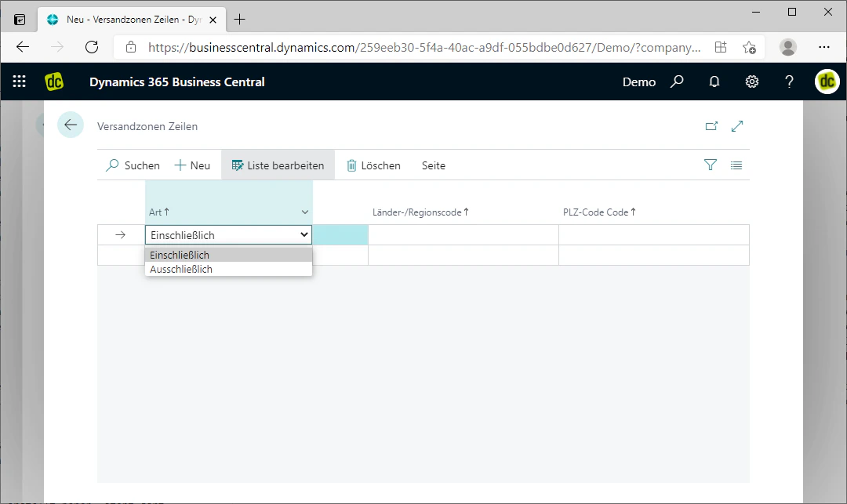Expand the page to full view
The height and width of the screenshot is (504, 847).
737,125
